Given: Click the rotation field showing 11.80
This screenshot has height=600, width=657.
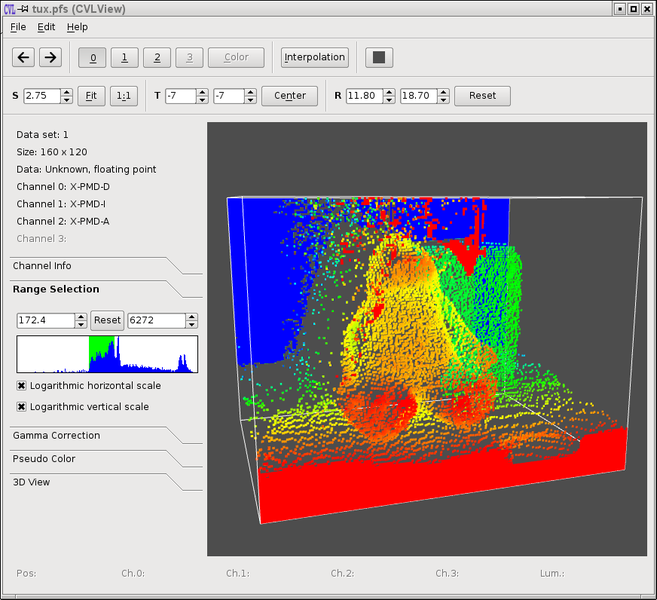Looking at the screenshot, I should [x=365, y=96].
